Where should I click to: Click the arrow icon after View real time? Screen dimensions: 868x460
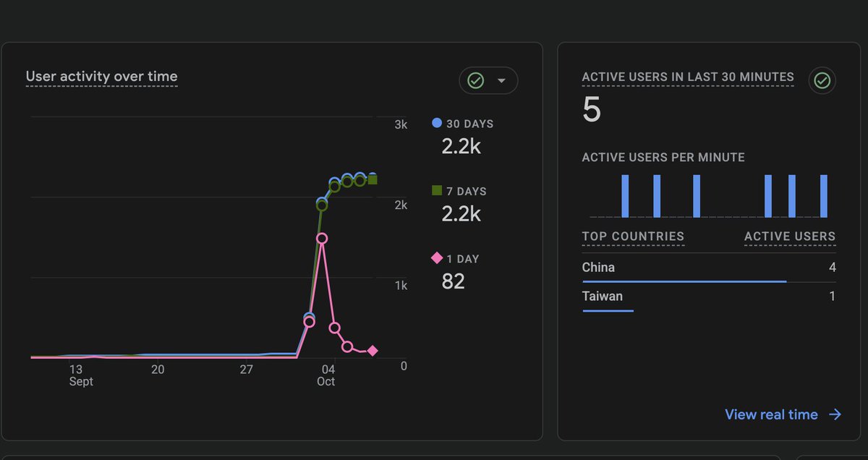(x=835, y=414)
